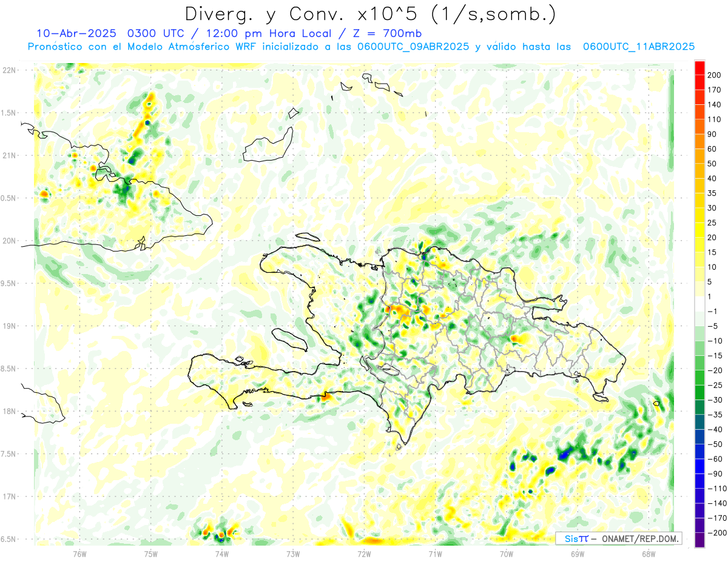Viewport: 728px width, 562px height.
Task: Click the positive "60" color bar value
Action: click(x=712, y=149)
